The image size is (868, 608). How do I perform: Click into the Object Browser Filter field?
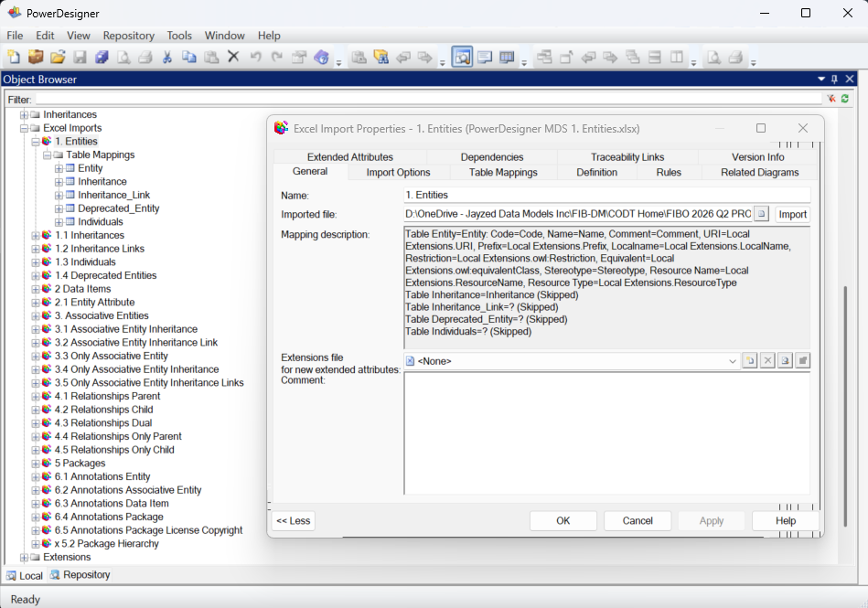pyautogui.click(x=428, y=100)
